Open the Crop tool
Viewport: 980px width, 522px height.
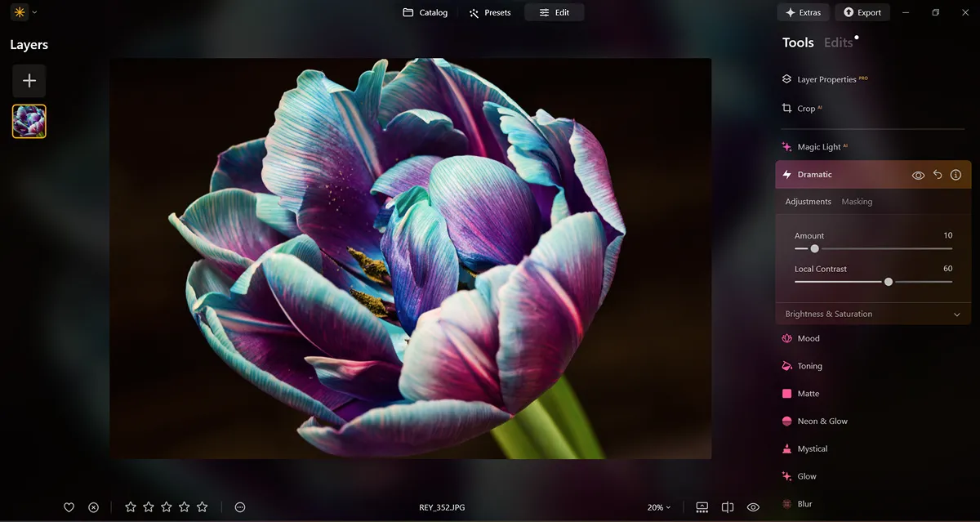point(805,109)
